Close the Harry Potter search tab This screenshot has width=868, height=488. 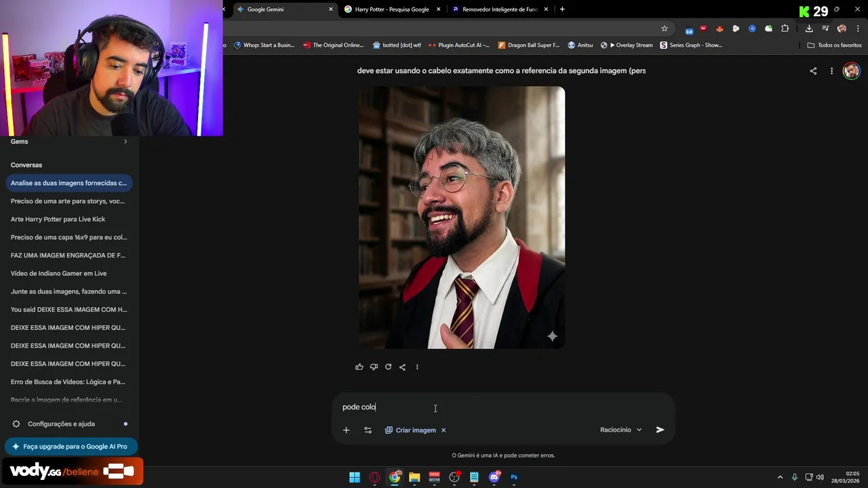click(439, 9)
